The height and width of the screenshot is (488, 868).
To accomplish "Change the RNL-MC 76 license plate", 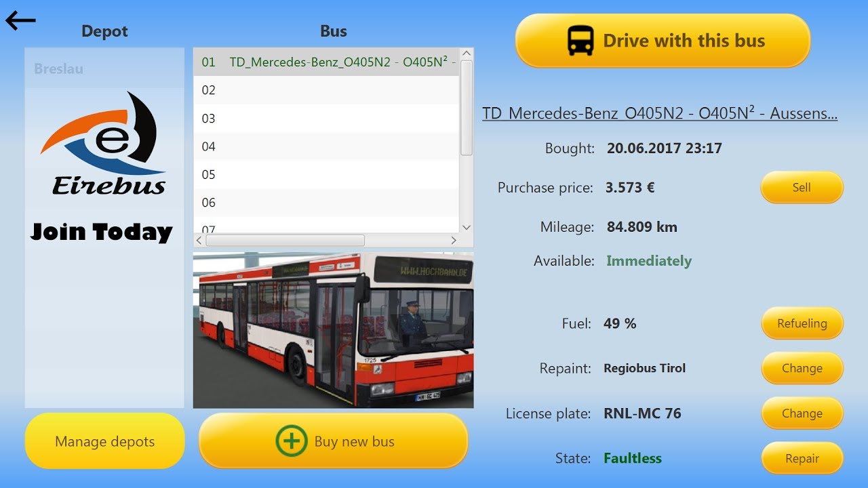I will tap(802, 413).
